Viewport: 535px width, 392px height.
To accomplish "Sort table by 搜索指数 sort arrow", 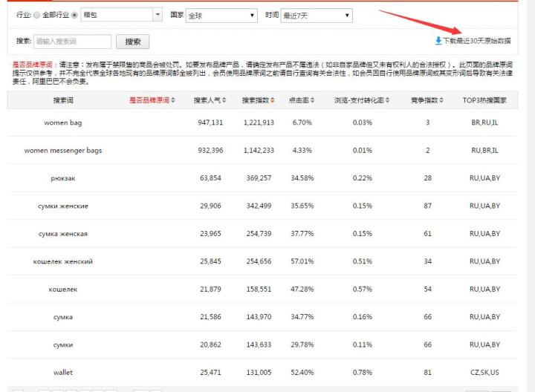I will [273, 100].
